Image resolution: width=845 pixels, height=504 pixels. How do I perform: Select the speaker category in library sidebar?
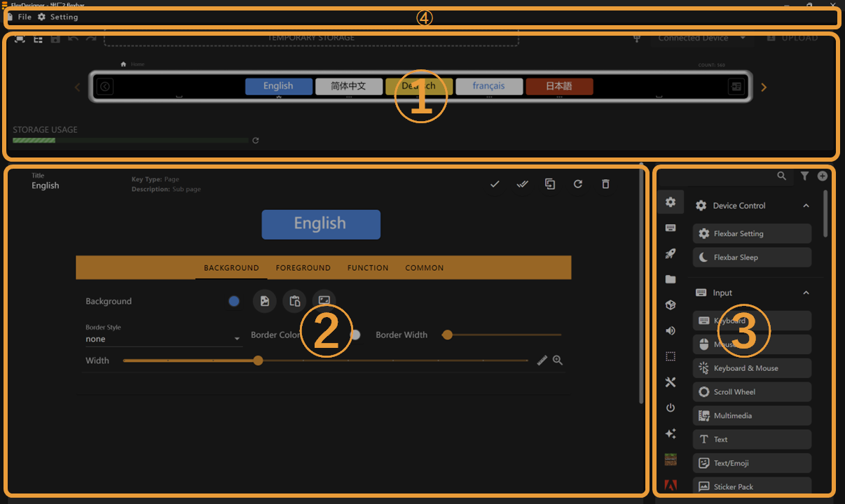[671, 330]
